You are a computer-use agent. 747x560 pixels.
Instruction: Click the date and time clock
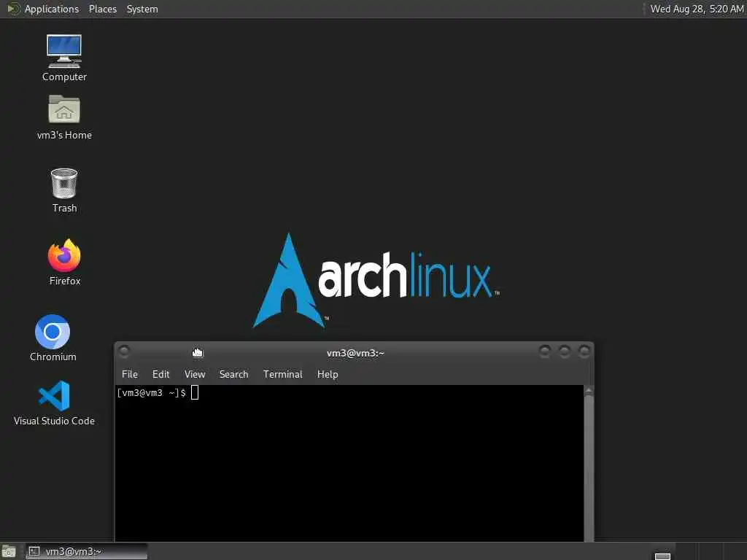(697, 9)
